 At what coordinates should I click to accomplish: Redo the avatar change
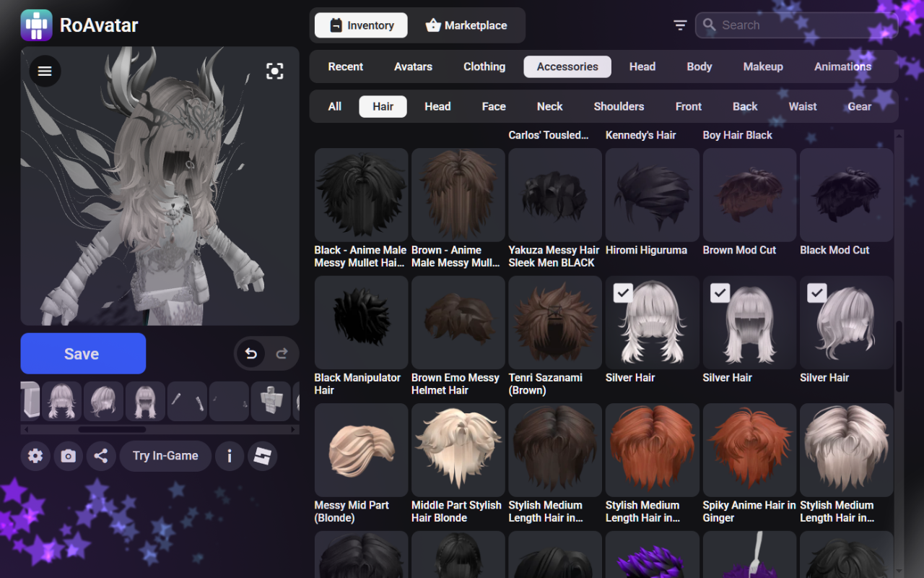[x=282, y=353]
